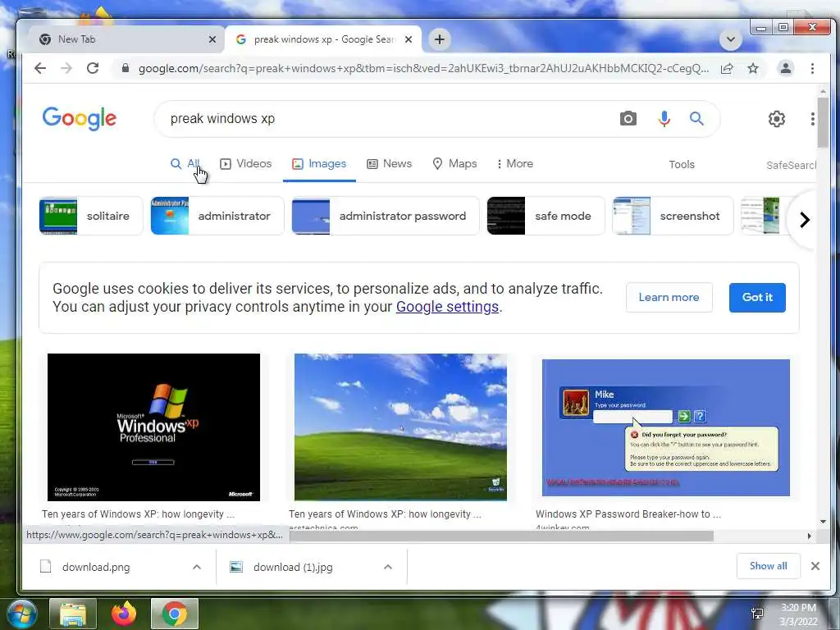This screenshot has width=840, height=630.
Task: Expand the More search options menu
Action: [x=514, y=163]
